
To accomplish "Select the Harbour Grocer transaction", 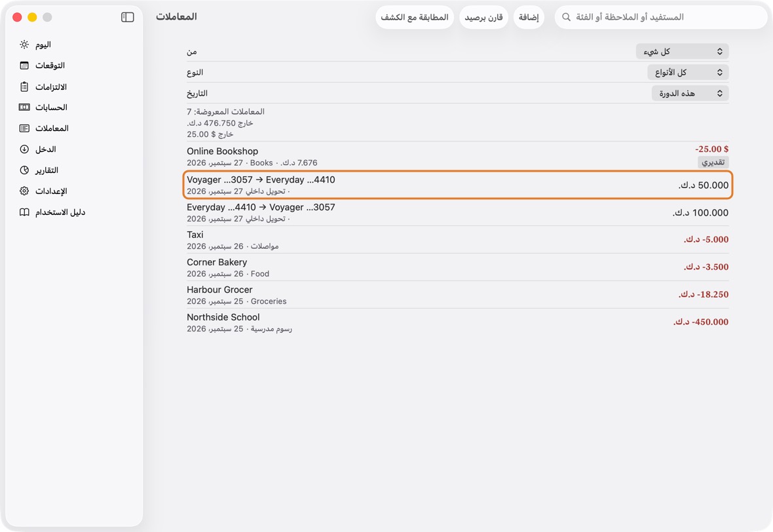I will [x=457, y=295].
